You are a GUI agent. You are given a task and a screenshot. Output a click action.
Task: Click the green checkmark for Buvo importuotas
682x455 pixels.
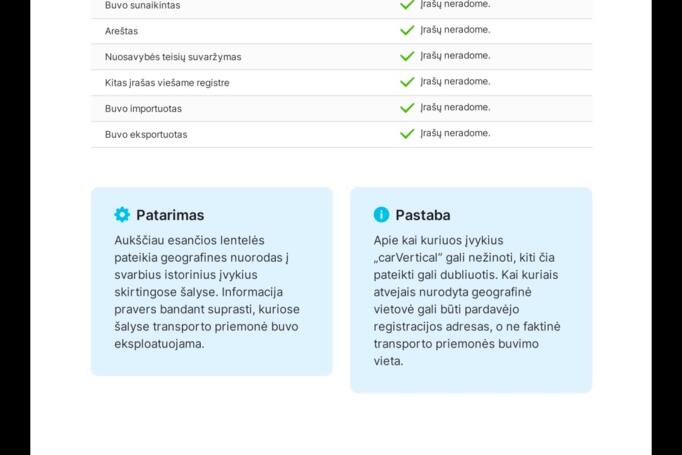pos(407,108)
